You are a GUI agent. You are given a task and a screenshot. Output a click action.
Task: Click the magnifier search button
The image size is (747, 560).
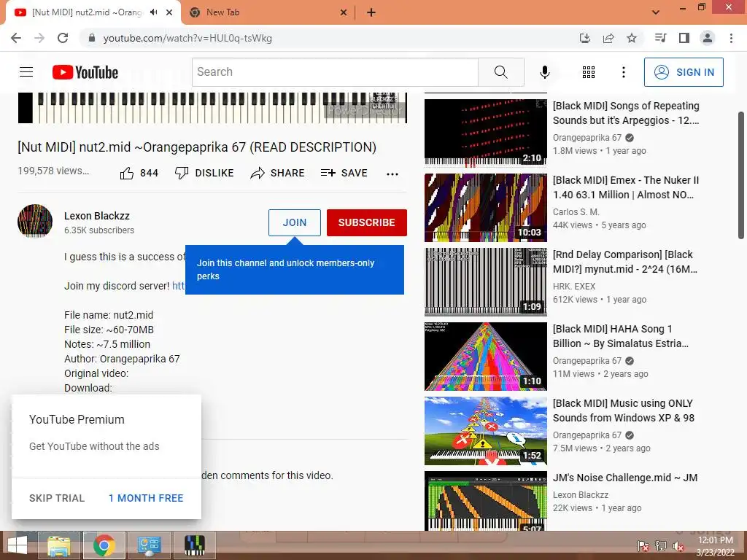(x=500, y=72)
